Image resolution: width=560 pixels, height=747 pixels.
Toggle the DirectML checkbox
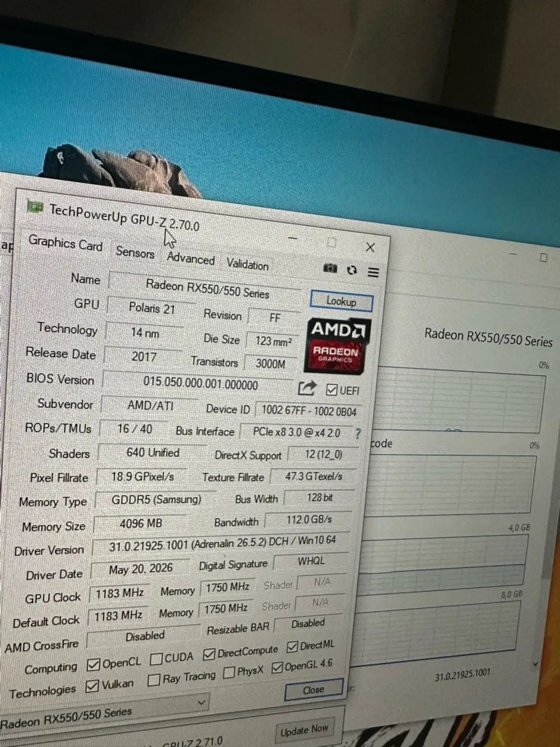[292, 647]
